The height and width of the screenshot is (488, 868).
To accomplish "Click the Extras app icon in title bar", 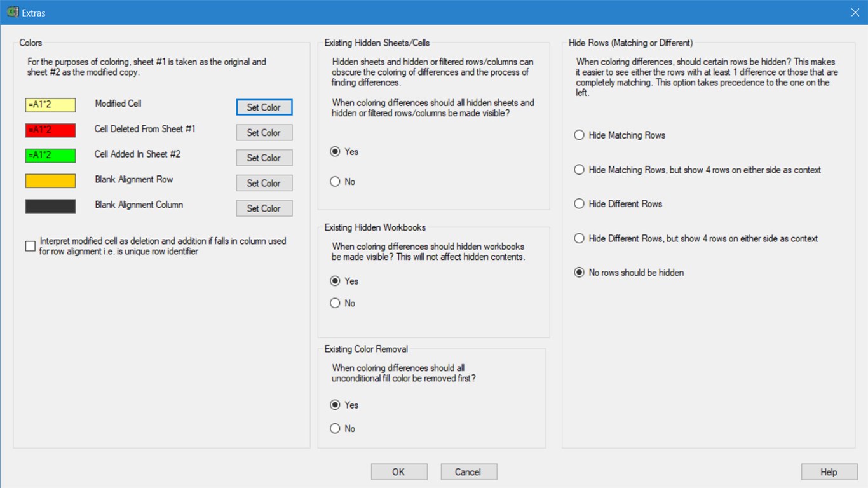I will click(x=12, y=12).
